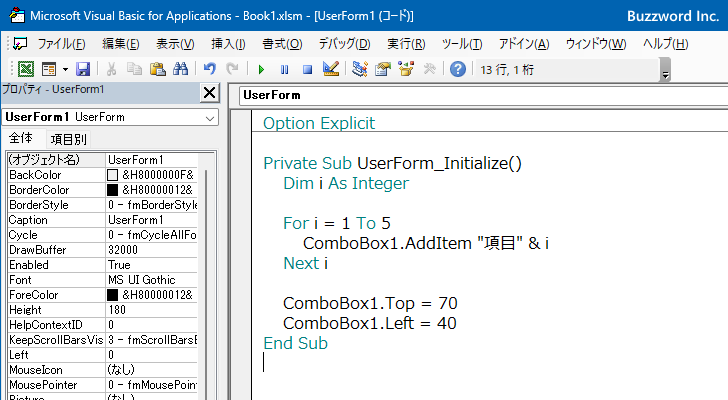Open toolbar options at end of toolbar

point(665,70)
